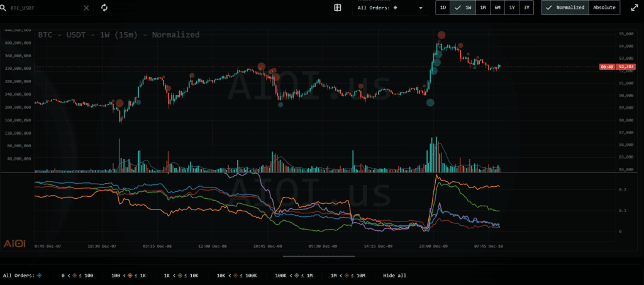Select Normalized display mode

coord(565,8)
